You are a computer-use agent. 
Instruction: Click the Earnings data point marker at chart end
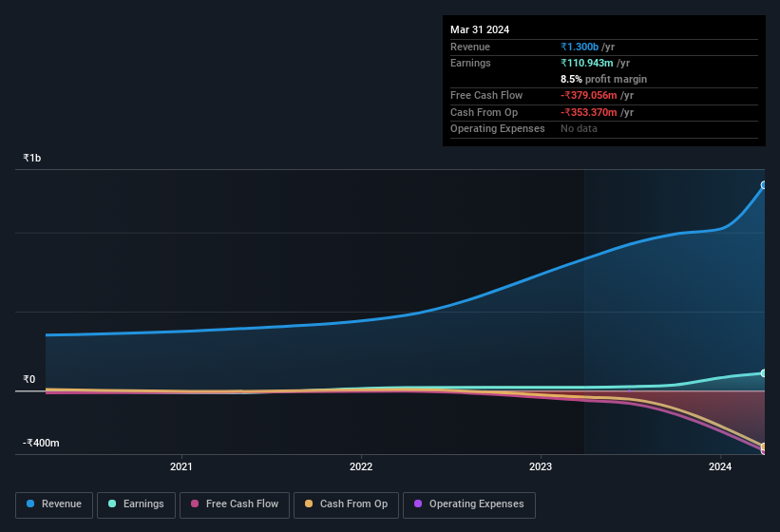[764, 373]
